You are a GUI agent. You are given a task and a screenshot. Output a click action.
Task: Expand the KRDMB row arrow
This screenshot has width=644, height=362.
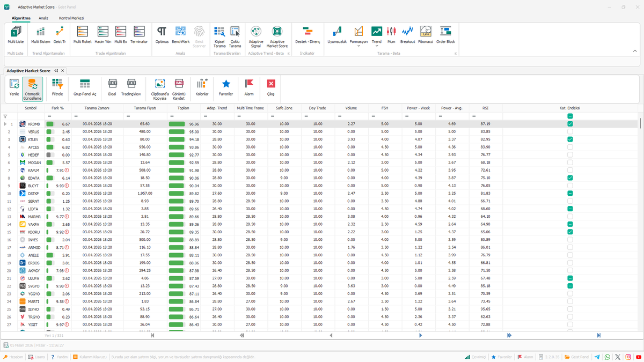click(x=5, y=124)
